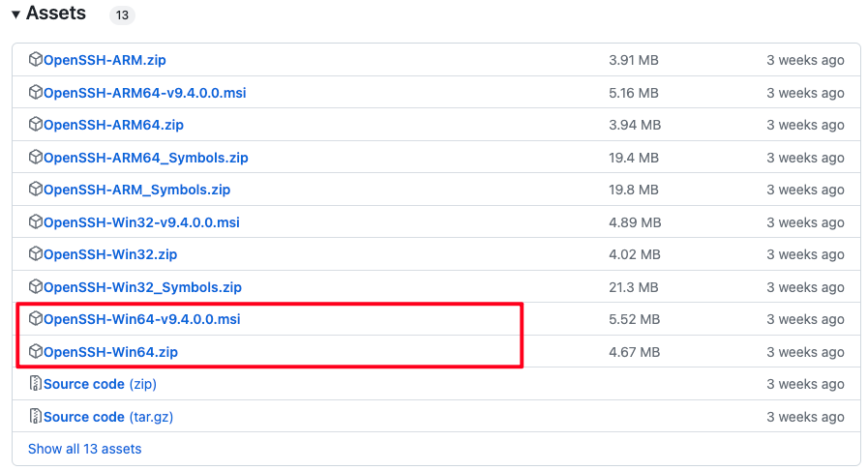Open the Show all 13 assets link
This screenshot has width=868, height=470.
(x=85, y=449)
